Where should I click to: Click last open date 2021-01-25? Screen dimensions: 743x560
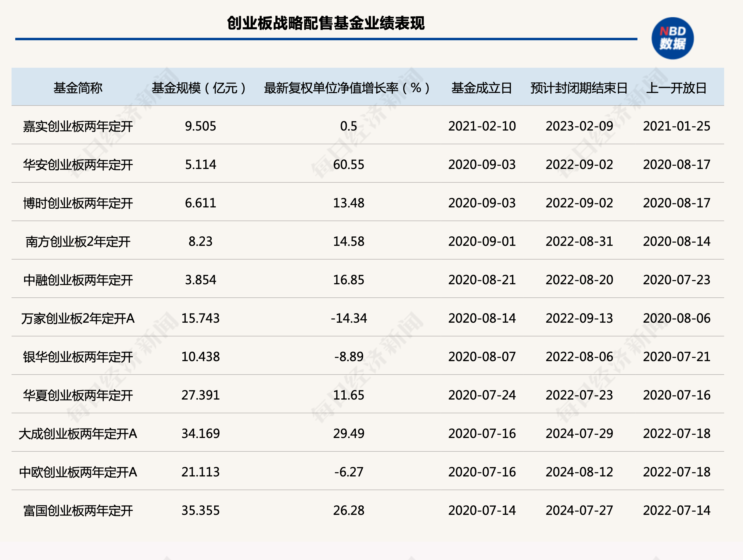point(677,126)
